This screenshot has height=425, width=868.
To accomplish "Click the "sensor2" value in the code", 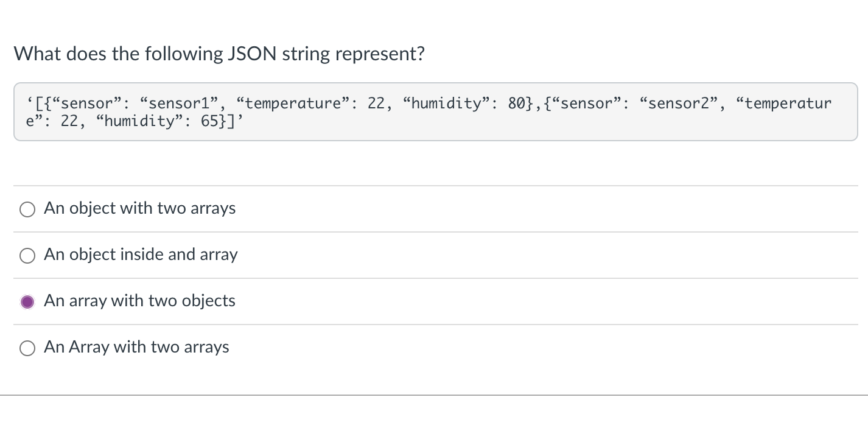I will click(684, 103).
